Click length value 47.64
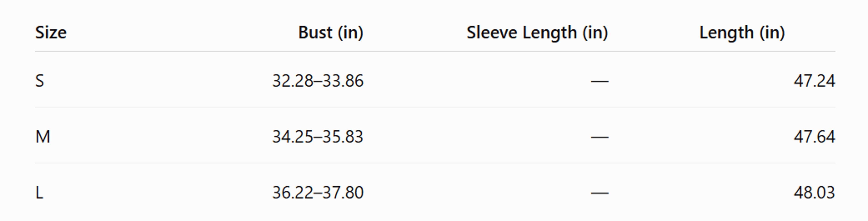 pos(814,137)
